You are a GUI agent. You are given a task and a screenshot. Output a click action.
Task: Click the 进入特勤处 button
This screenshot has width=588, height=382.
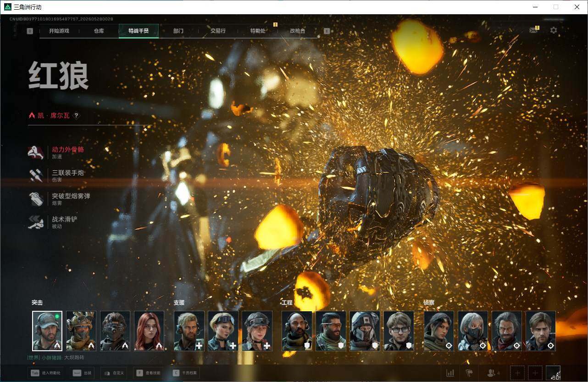[45, 373]
